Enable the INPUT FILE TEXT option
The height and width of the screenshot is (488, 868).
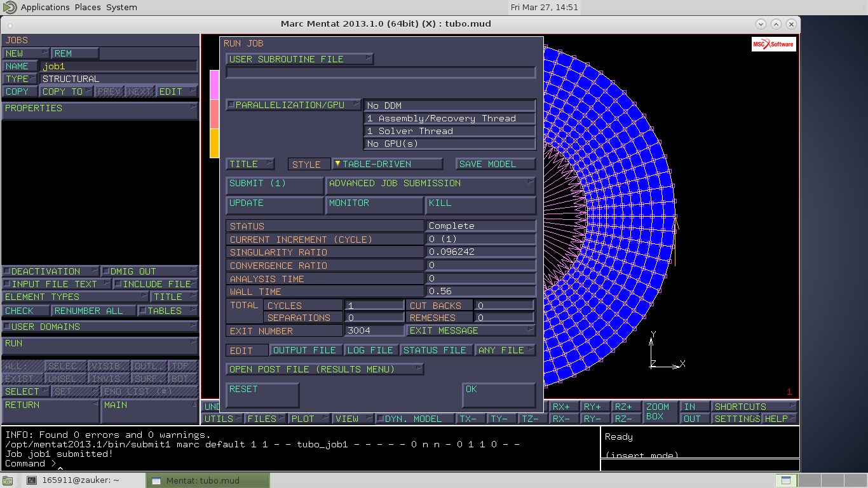point(7,284)
